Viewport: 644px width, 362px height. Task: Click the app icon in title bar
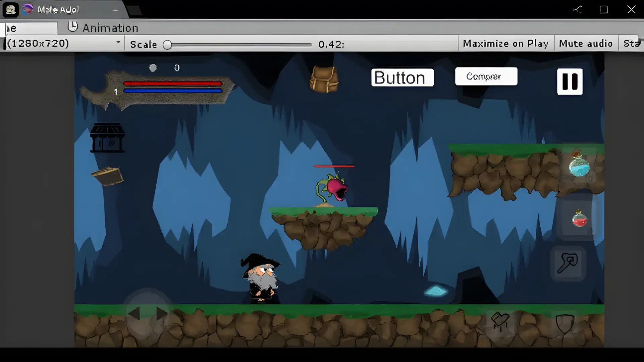pos(10,10)
